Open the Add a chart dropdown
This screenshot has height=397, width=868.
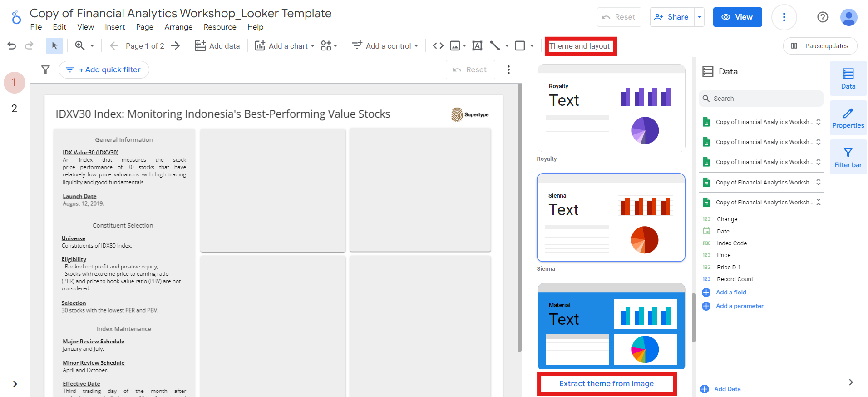[x=285, y=46]
